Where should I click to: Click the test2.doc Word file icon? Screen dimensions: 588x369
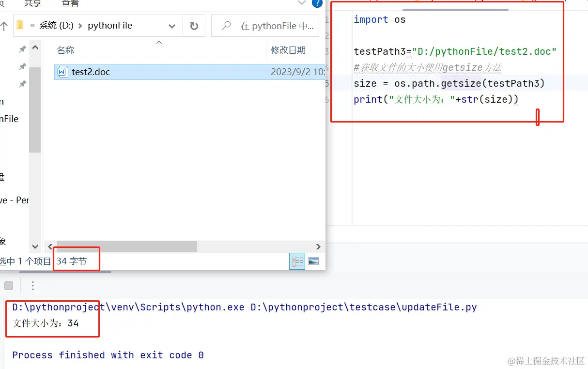pyautogui.click(x=62, y=72)
